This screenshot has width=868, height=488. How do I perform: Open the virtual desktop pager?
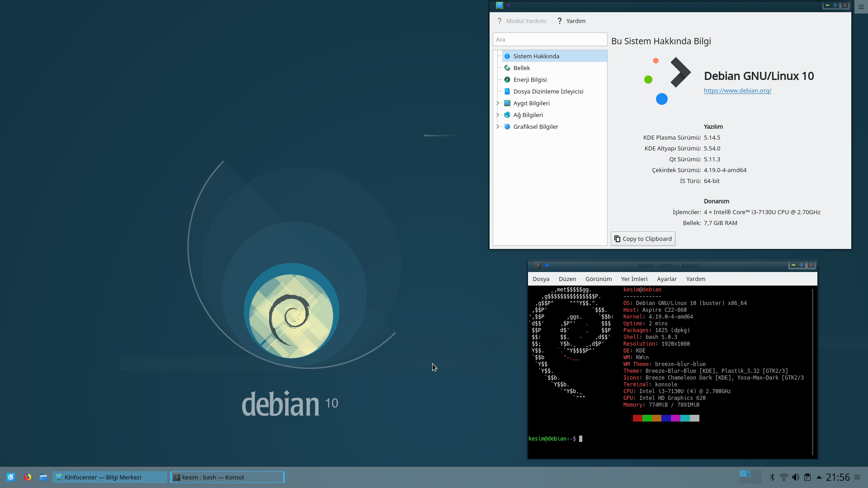click(x=750, y=477)
